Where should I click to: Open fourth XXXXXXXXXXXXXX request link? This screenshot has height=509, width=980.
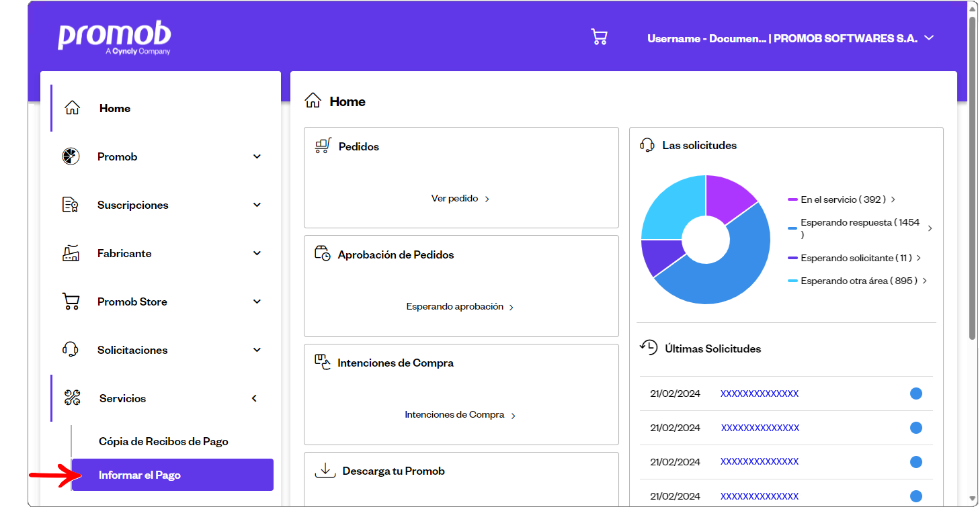click(x=760, y=496)
